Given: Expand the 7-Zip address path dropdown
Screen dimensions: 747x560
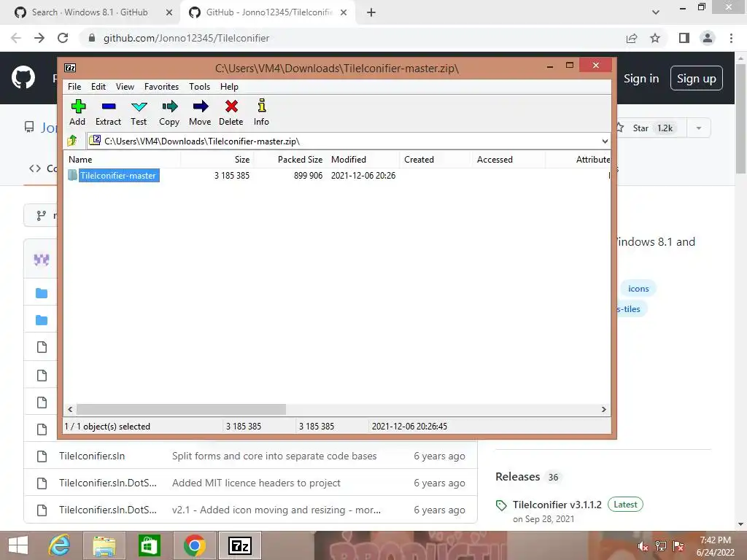Looking at the screenshot, I should tap(605, 141).
